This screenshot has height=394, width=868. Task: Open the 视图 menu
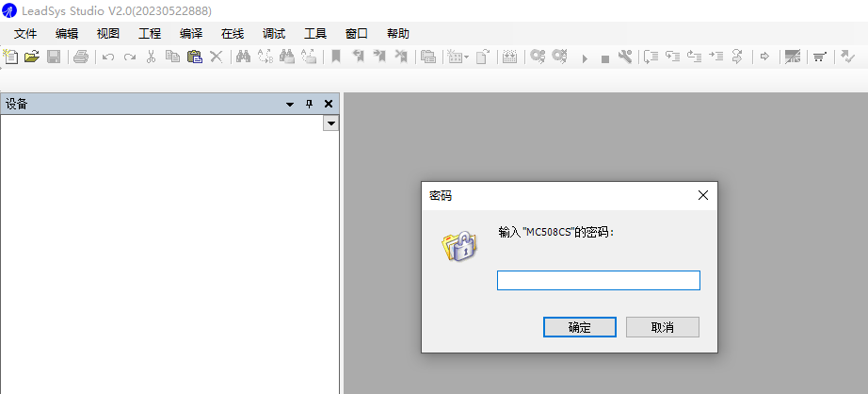pos(108,34)
